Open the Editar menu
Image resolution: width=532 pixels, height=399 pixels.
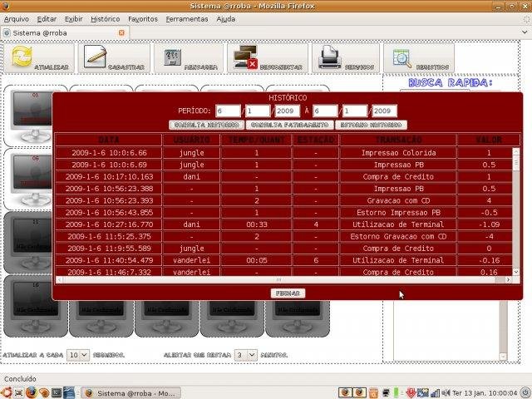[x=47, y=19]
